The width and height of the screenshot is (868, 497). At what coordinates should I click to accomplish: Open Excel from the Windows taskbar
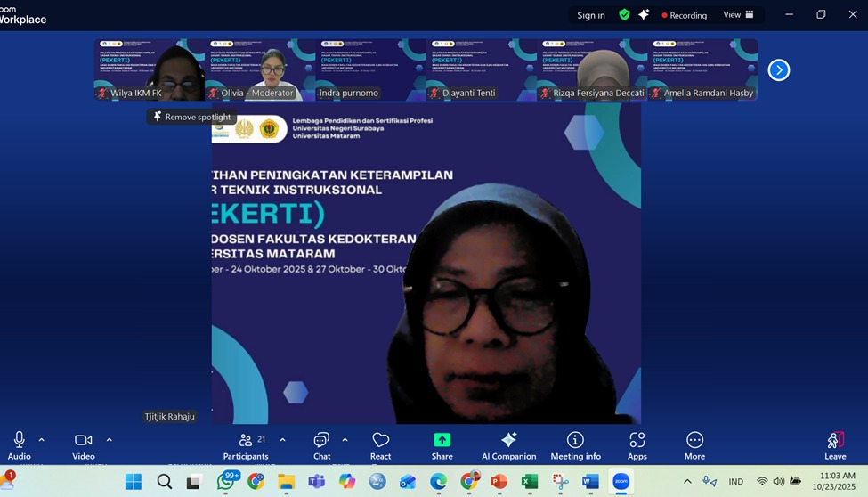coord(530,482)
